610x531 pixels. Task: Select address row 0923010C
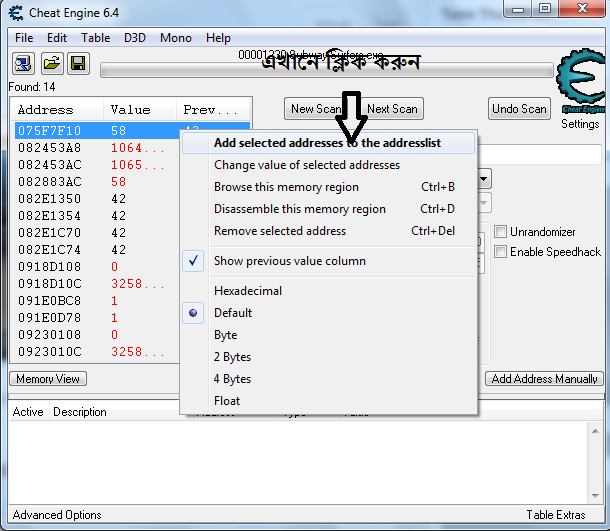97,352
